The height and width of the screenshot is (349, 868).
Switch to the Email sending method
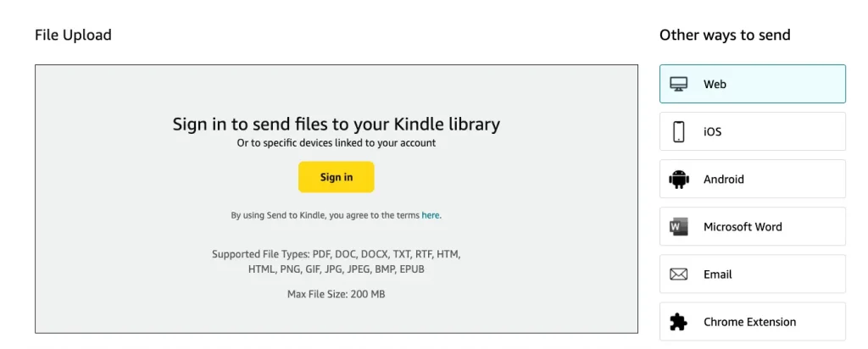click(x=753, y=274)
